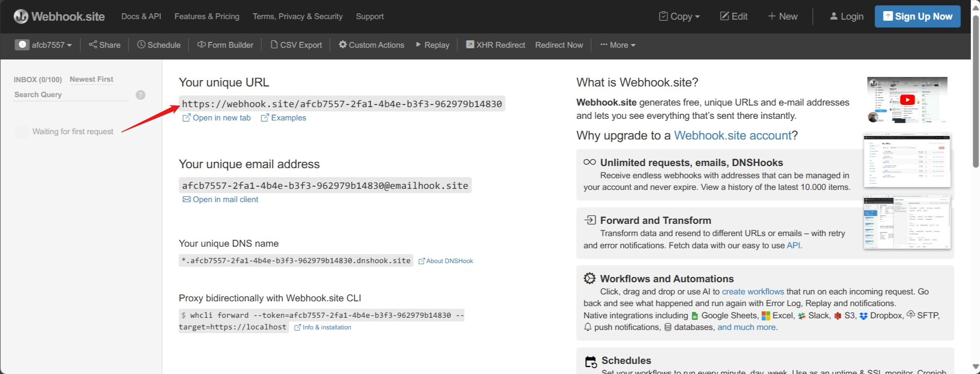Open the Schedule clock tool

[x=159, y=45]
